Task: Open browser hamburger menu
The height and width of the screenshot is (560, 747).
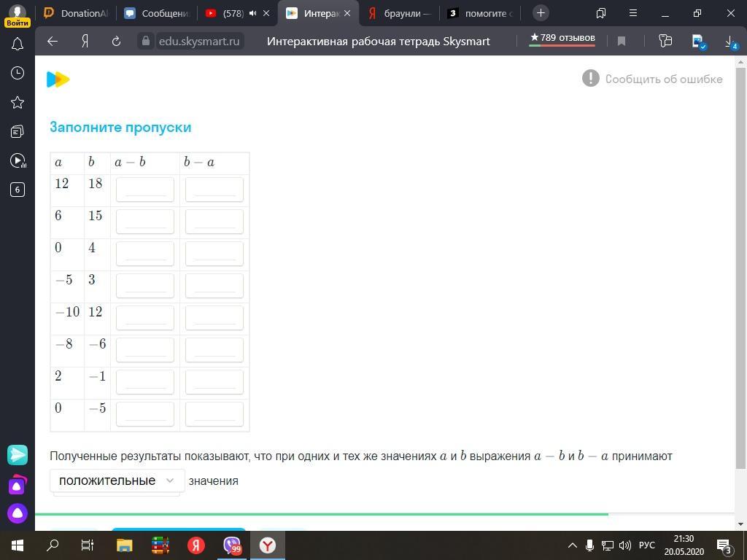Action: (633, 13)
